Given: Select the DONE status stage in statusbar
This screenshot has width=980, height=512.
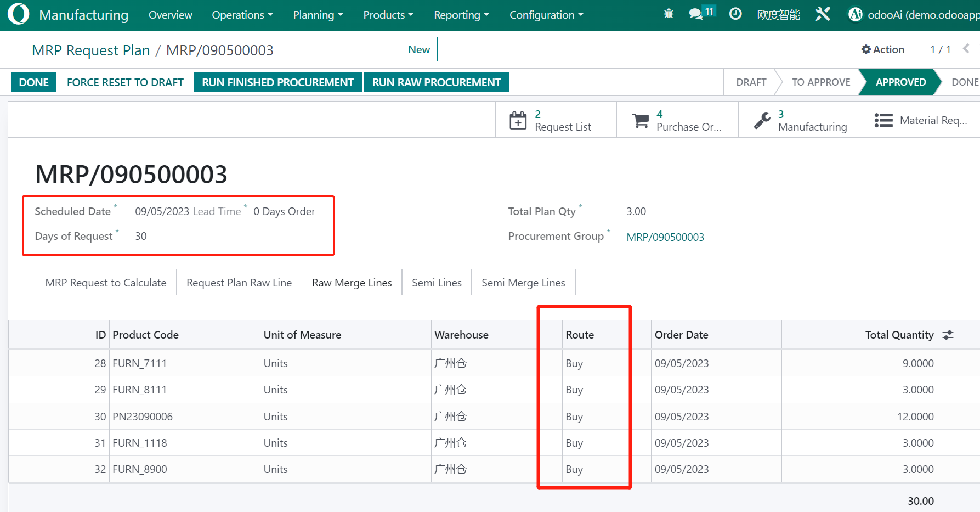Looking at the screenshot, I should click(965, 82).
